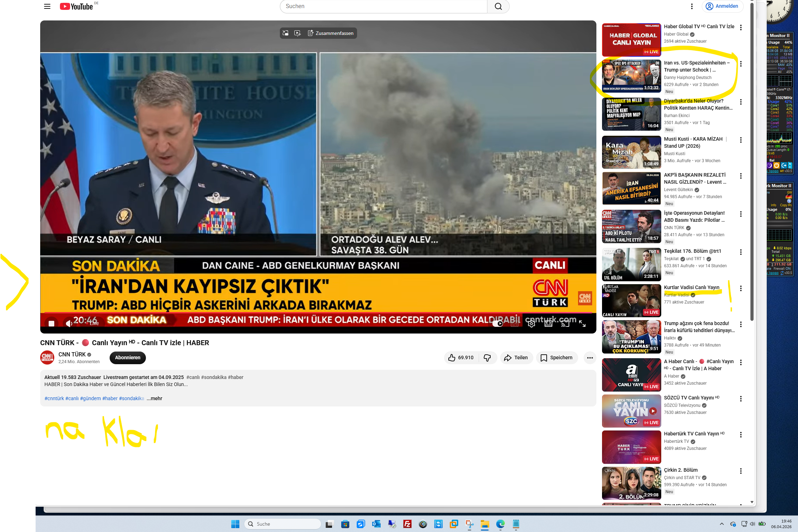This screenshot has width=798, height=532.
Task: Expand description with ...mehr
Action: click(154, 398)
